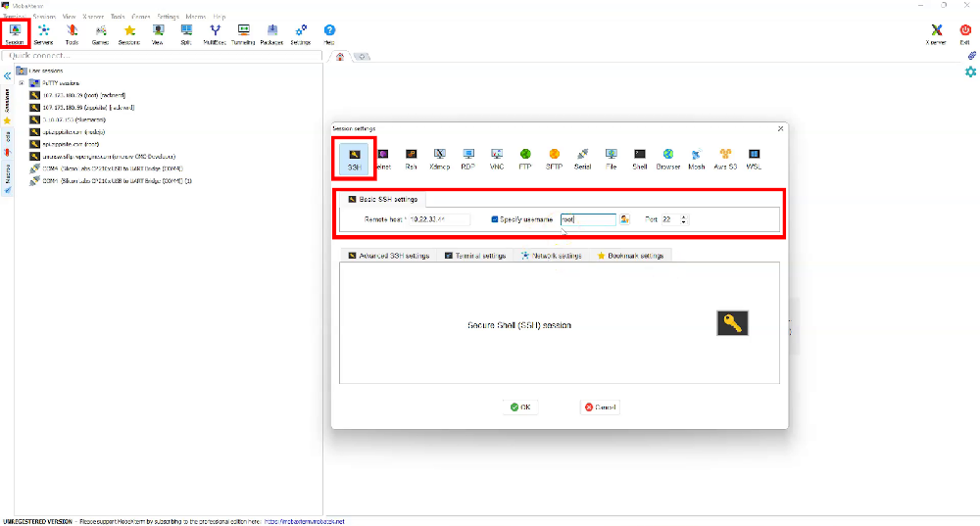The height and width of the screenshot is (526, 980).
Task: Open the MultiExec toolbar icon
Action: click(215, 33)
